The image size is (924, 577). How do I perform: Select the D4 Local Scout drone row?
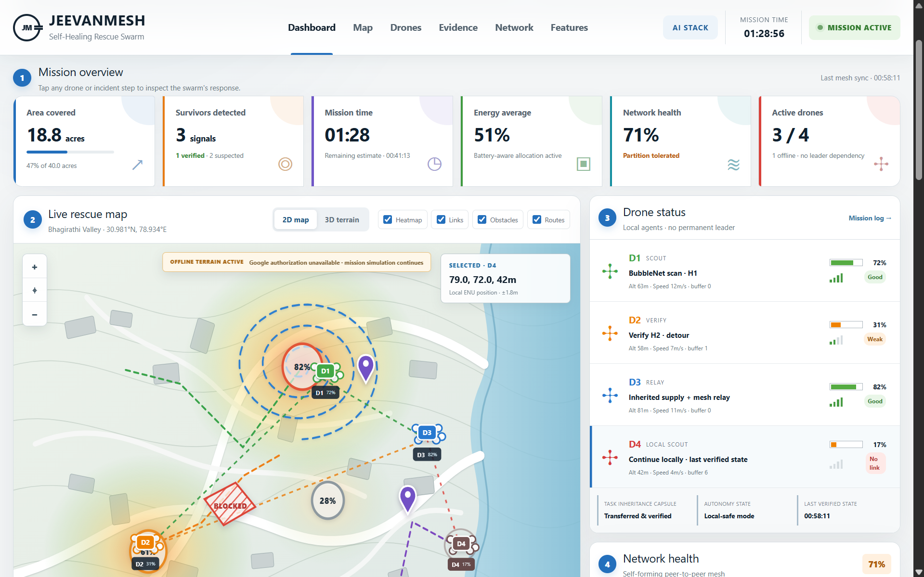(x=744, y=457)
